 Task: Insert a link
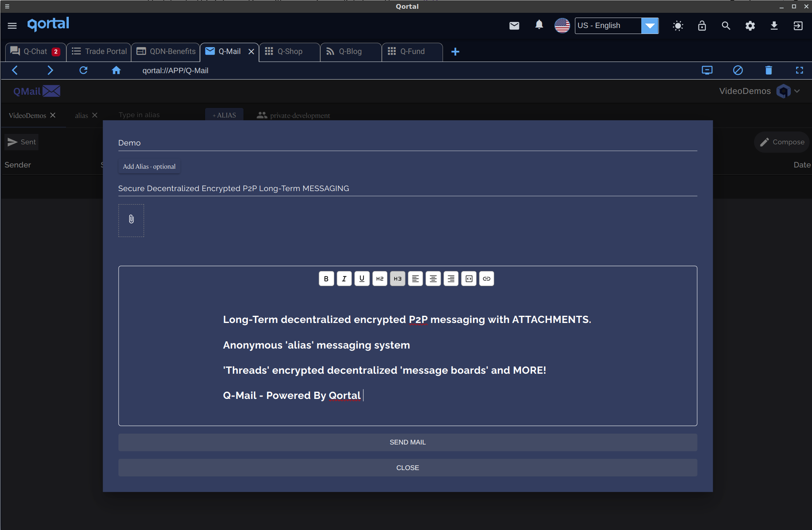coord(487,279)
